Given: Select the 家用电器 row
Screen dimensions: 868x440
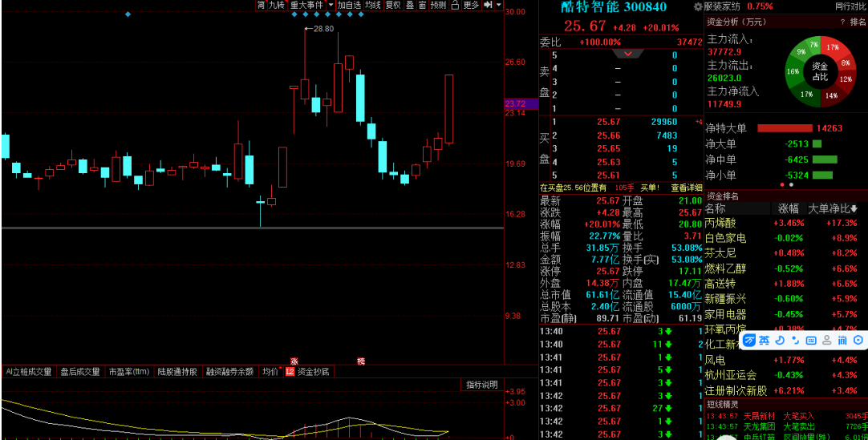Looking at the screenshot, I should tap(786, 314).
